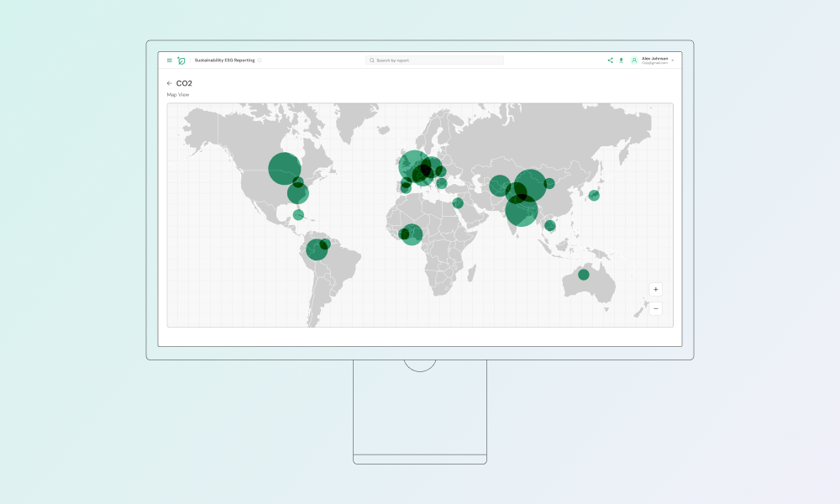Click the CO2 heading
The height and width of the screenshot is (504, 840).
click(x=184, y=83)
